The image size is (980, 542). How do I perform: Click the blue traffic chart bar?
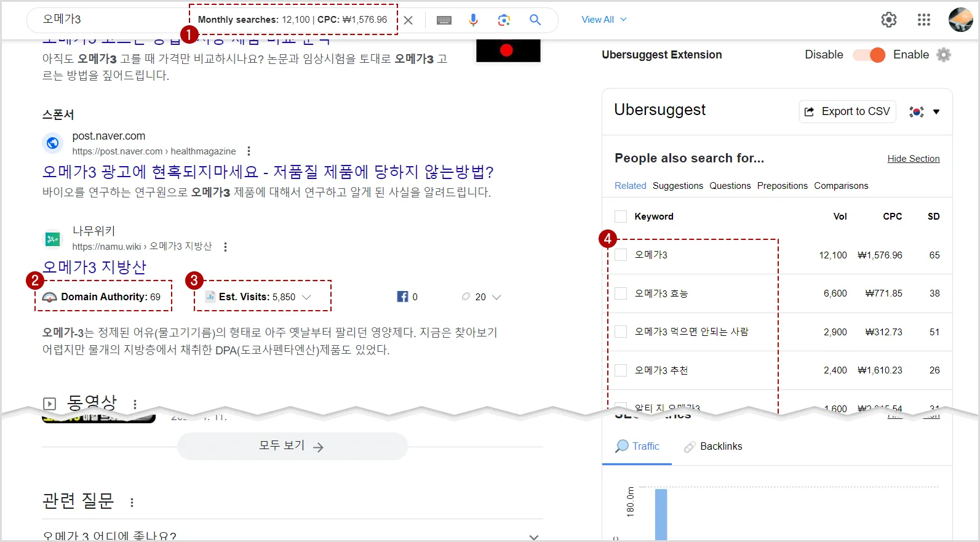[661, 514]
